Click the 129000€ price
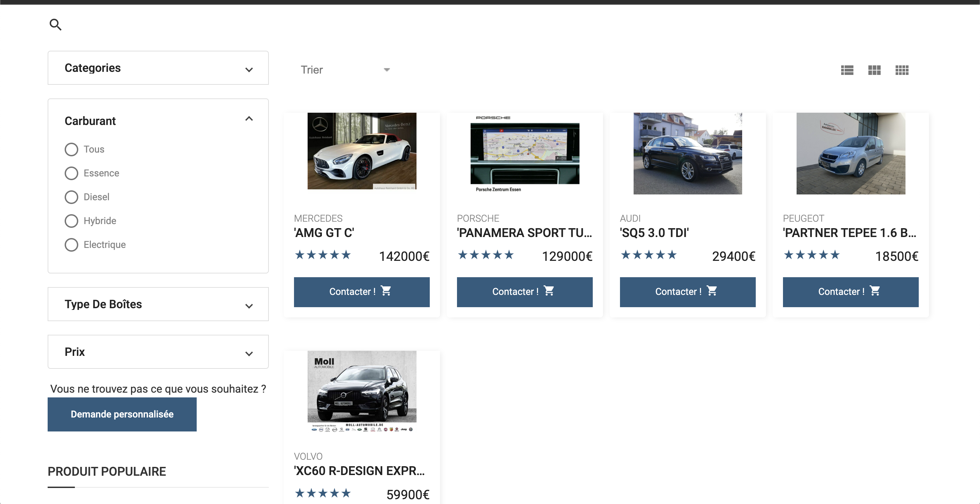 pos(567,256)
